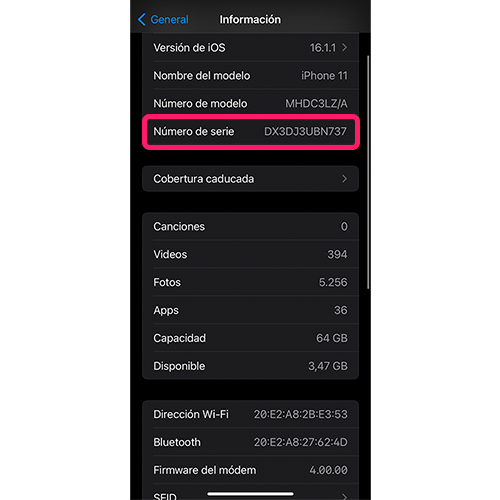
Task: Open the Versión de iOS chevron
Action: pos(344,48)
